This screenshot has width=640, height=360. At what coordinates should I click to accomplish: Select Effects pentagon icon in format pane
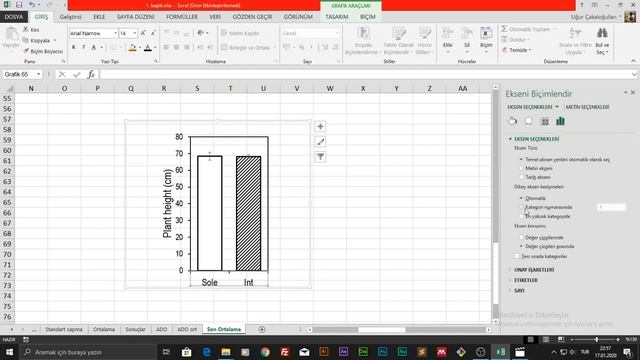(x=529, y=121)
